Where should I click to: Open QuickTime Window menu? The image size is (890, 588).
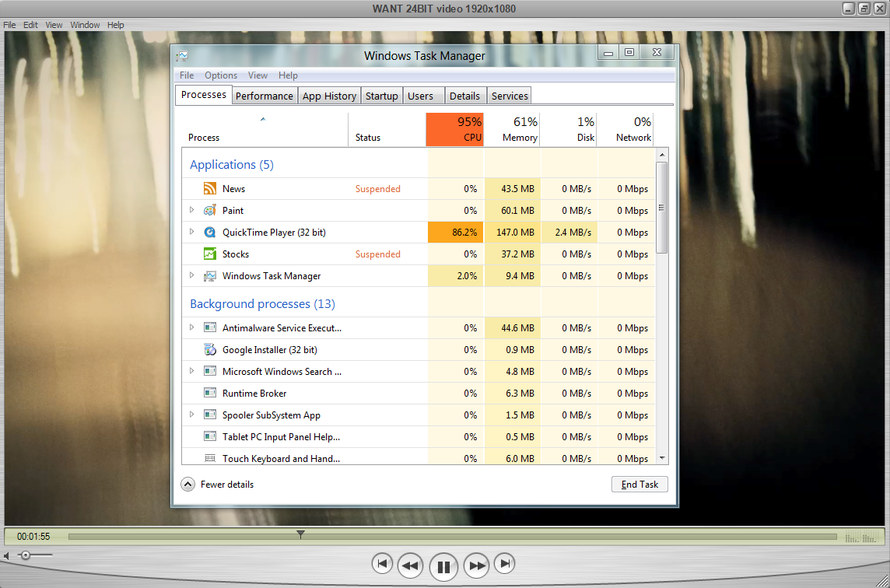(x=85, y=25)
